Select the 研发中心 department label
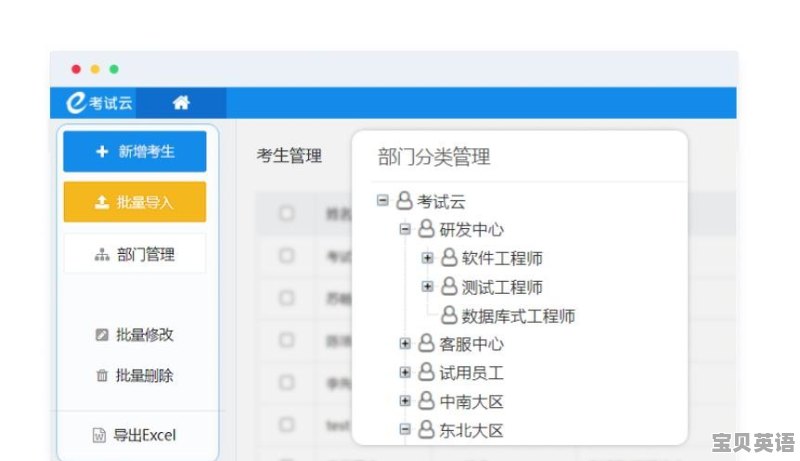This screenshot has width=800, height=461. 471,229
